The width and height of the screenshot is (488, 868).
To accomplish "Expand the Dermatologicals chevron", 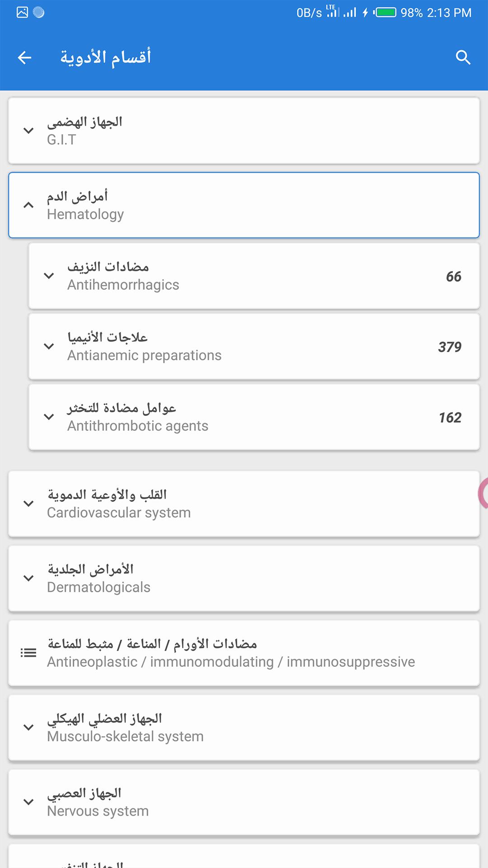I will tap(28, 578).
